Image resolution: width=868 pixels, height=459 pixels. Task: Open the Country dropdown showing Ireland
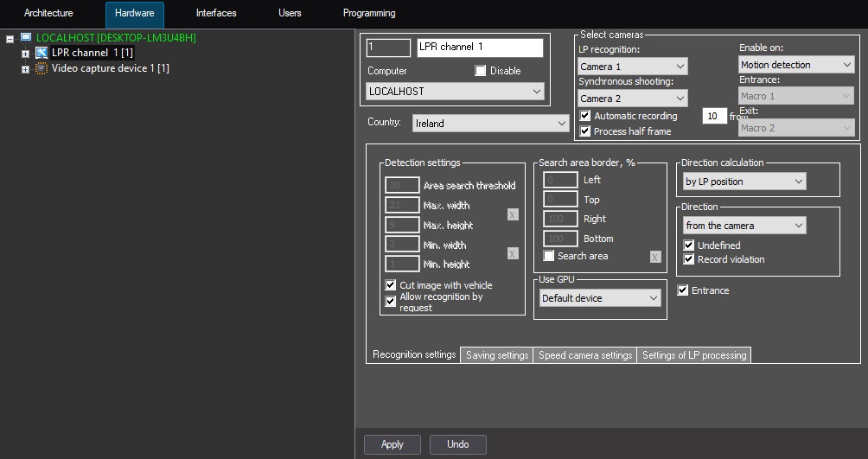click(490, 124)
